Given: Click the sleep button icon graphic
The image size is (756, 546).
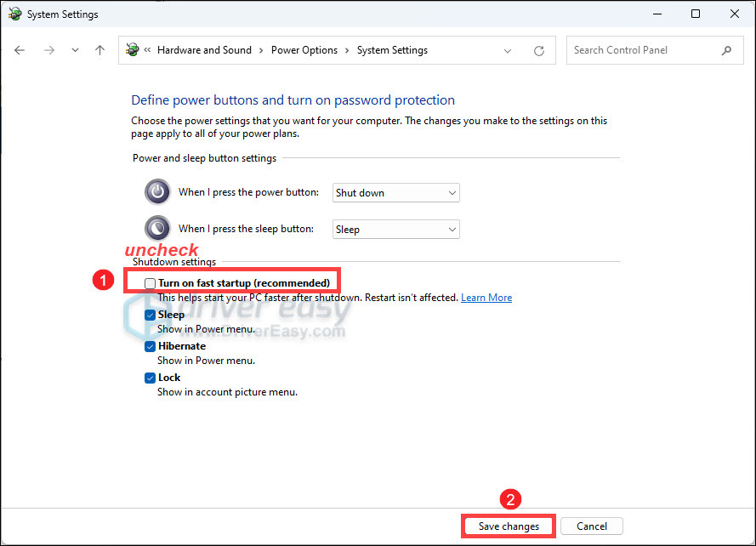Looking at the screenshot, I should [157, 227].
